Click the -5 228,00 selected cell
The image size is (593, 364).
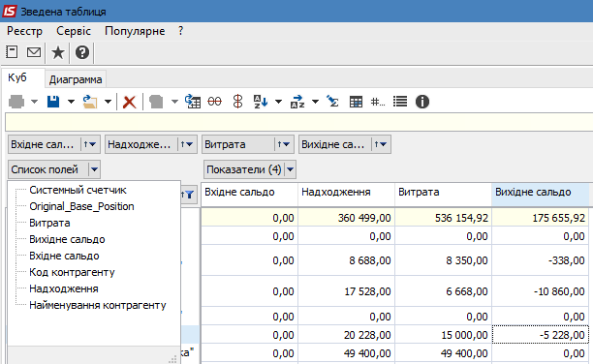coord(540,335)
